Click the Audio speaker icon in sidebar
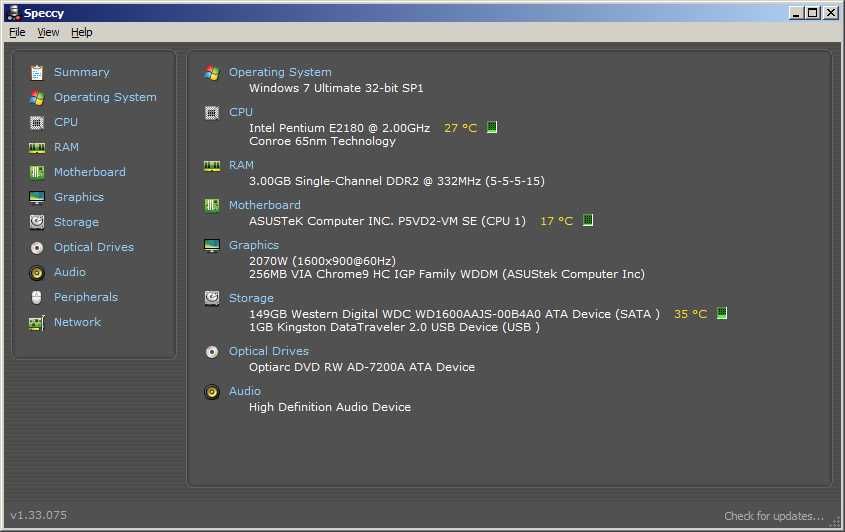The width and height of the screenshot is (845, 532). coord(37,273)
